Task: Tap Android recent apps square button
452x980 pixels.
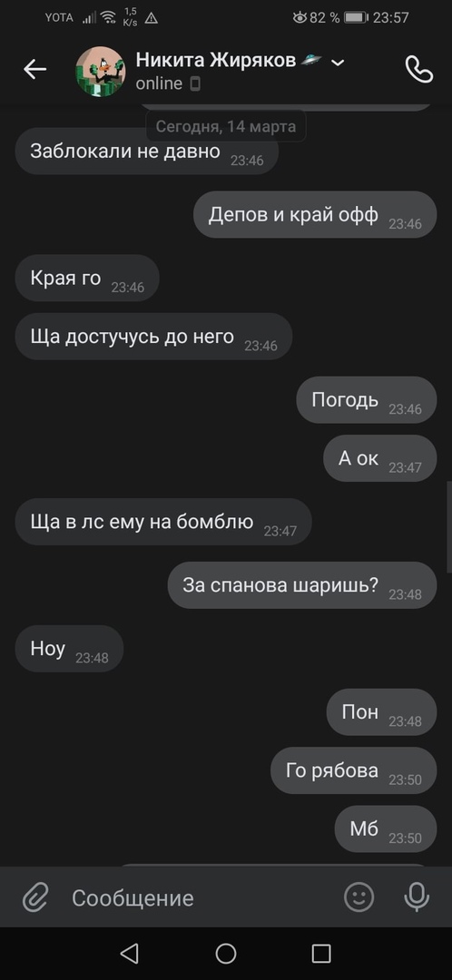Action: point(321,953)
